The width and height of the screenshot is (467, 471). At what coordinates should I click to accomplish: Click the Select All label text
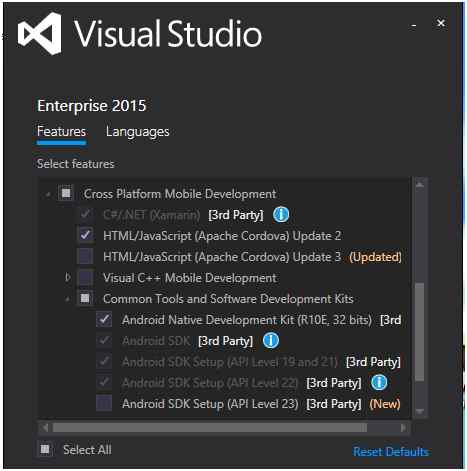pos(87,450)
